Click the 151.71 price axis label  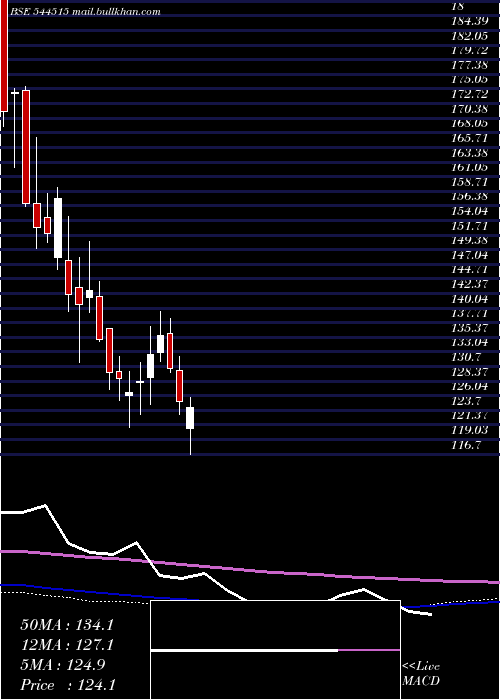471,226
